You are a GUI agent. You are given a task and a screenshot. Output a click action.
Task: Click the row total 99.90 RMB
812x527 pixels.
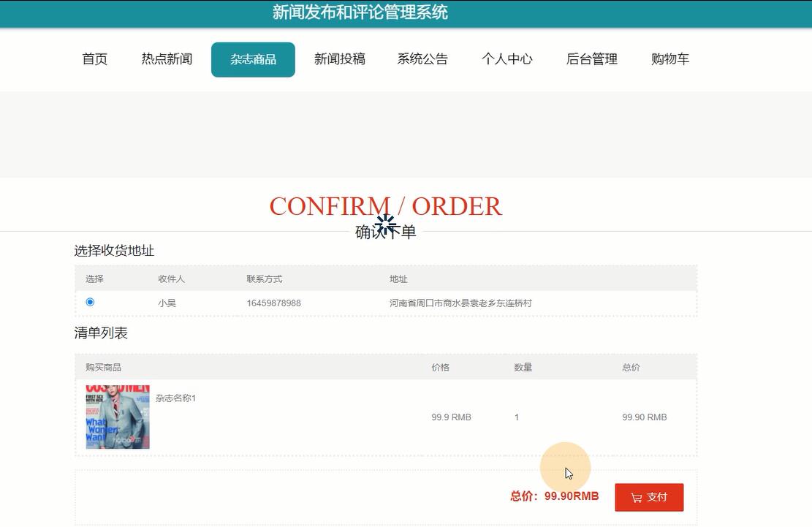coord(644,417)
